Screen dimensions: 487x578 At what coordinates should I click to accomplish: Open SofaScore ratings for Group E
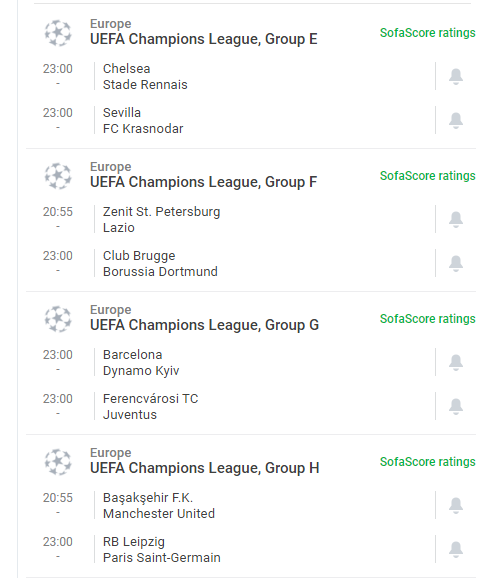(x=428, y=33)
